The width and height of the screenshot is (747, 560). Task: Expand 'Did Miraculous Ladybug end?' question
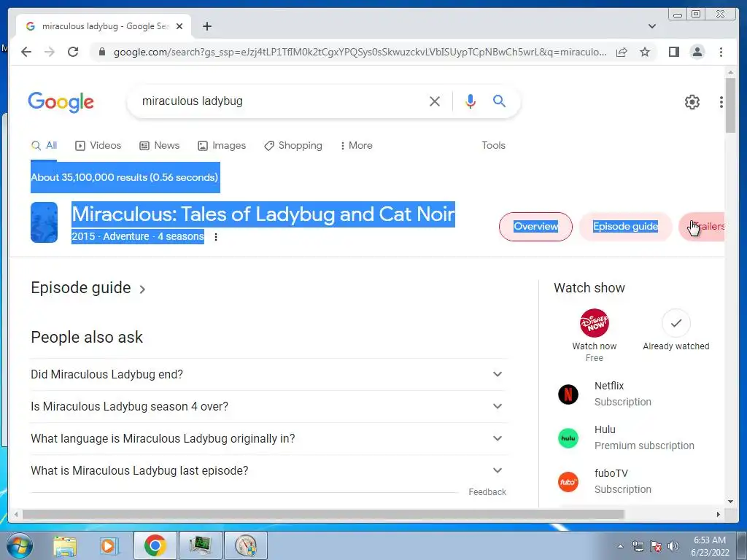coord(268,374)
